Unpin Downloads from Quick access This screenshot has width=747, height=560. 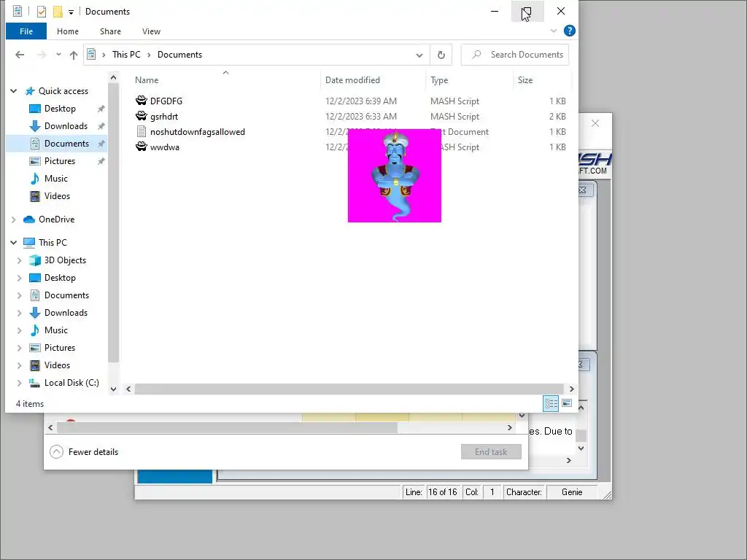pos(101,126)
